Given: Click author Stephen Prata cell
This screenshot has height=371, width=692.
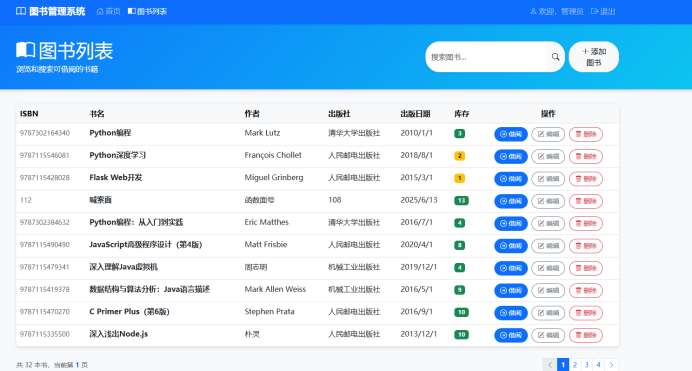Looking at the screenshot, I should coord(269,311).
